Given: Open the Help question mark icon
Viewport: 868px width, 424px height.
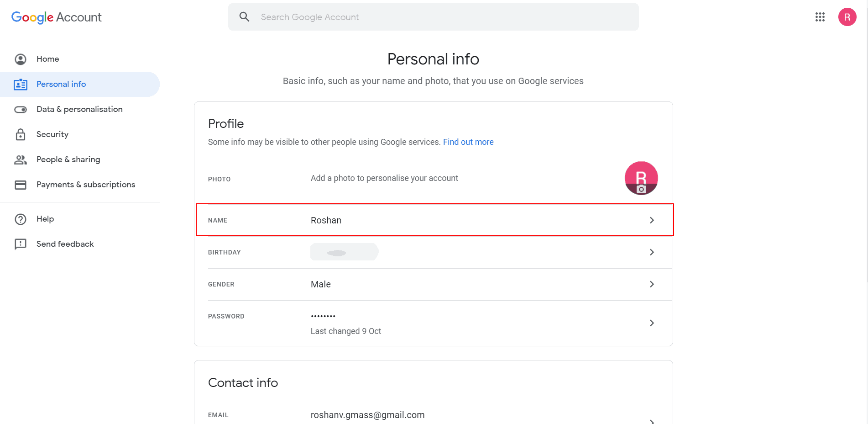Looking at the screenshot, I should pos(21,219).
